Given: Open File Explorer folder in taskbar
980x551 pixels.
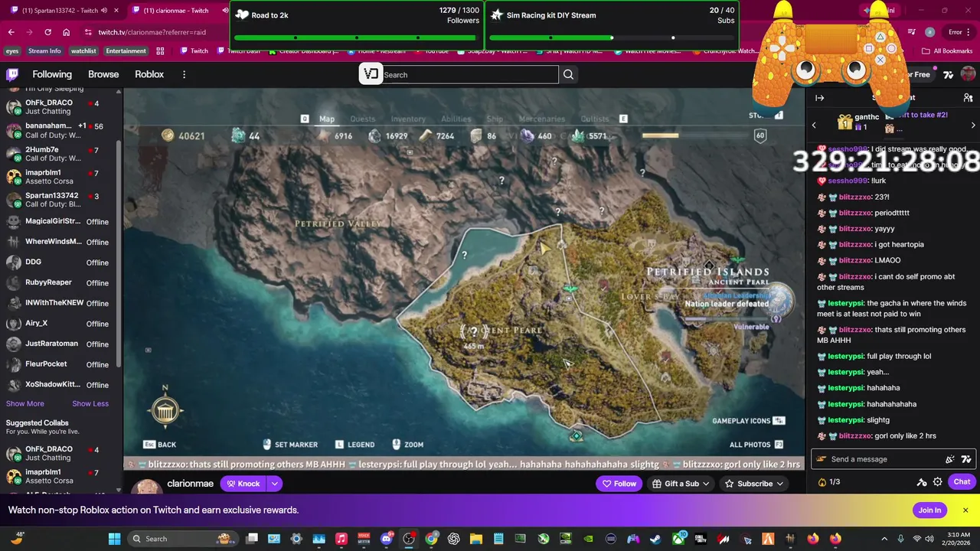Looking at the screenshot, I should [475, 539].
